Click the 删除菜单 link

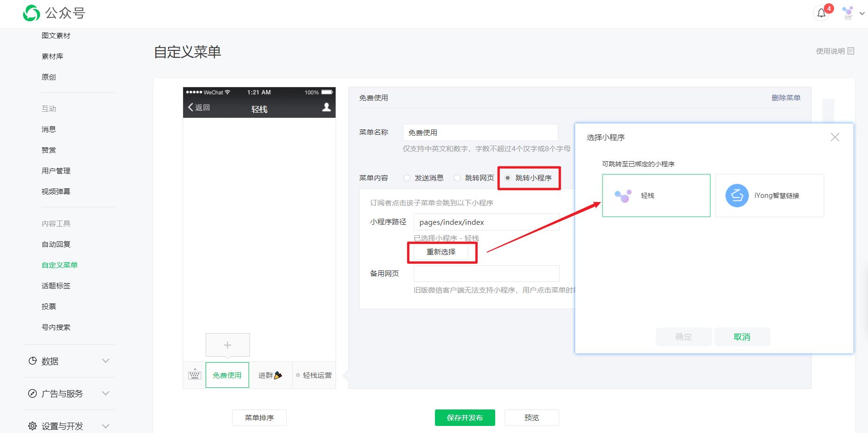click(x=786, y=98)
